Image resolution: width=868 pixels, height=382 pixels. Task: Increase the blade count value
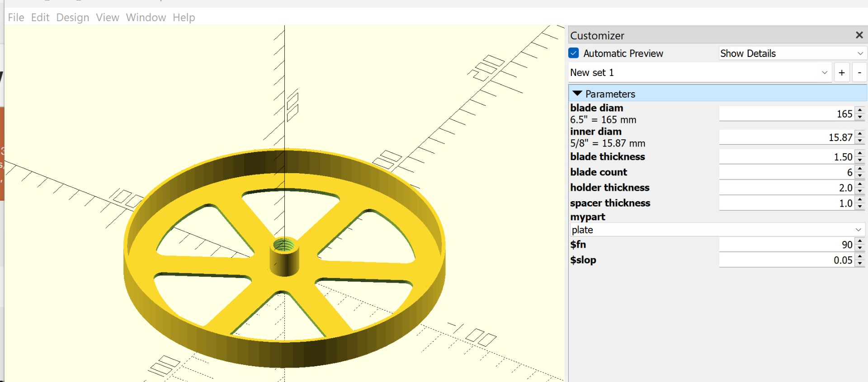(860, 169)
